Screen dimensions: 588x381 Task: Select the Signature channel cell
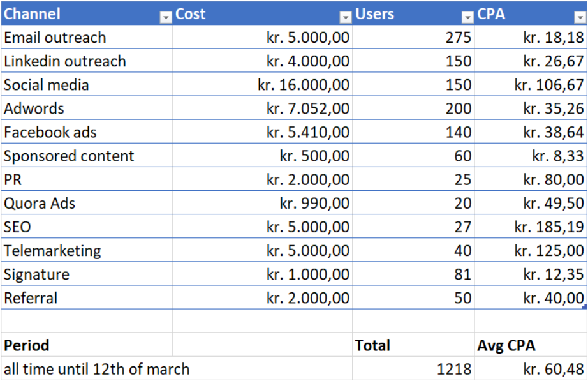click(x=87, y=274)
